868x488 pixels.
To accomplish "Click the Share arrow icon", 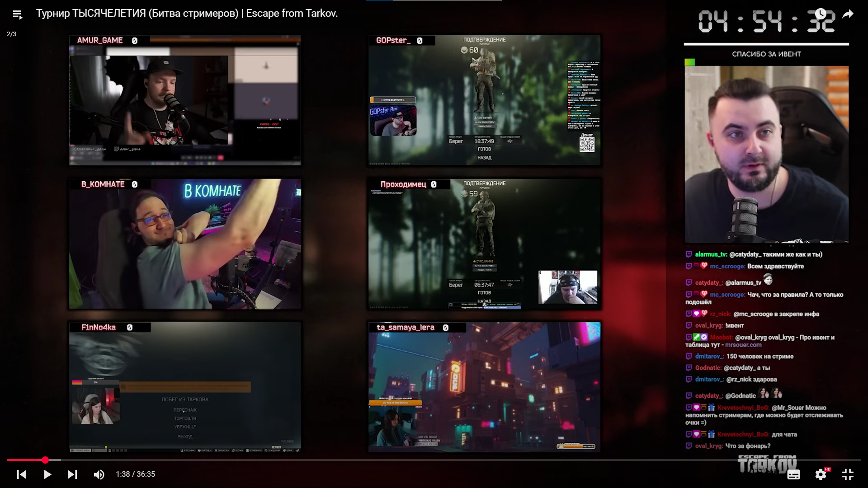I will coord(848,14).
